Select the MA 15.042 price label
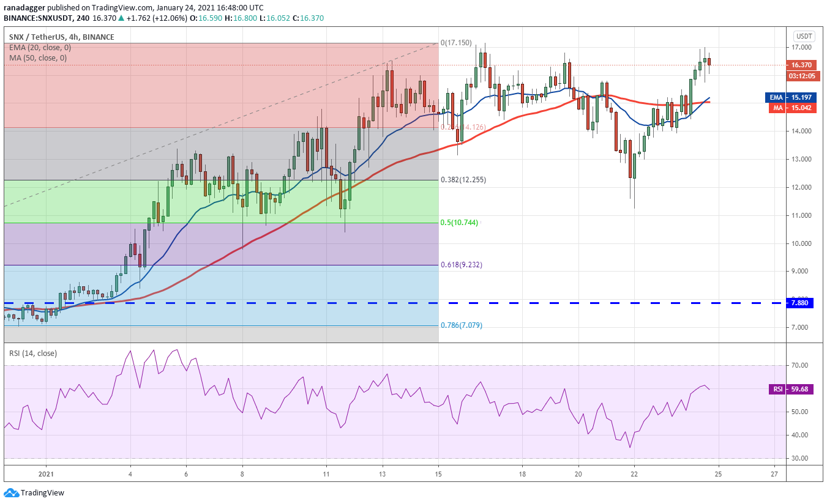 coord(791,108)
